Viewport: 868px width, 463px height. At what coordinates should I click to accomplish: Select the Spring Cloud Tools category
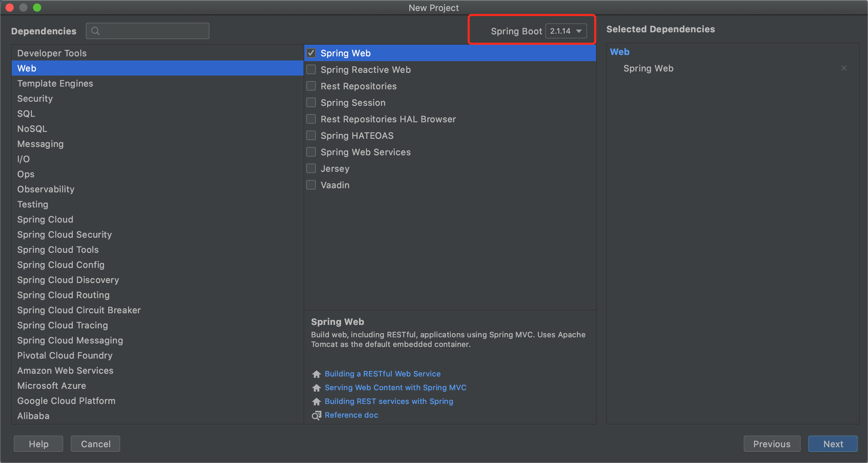(x=158, y=250)
